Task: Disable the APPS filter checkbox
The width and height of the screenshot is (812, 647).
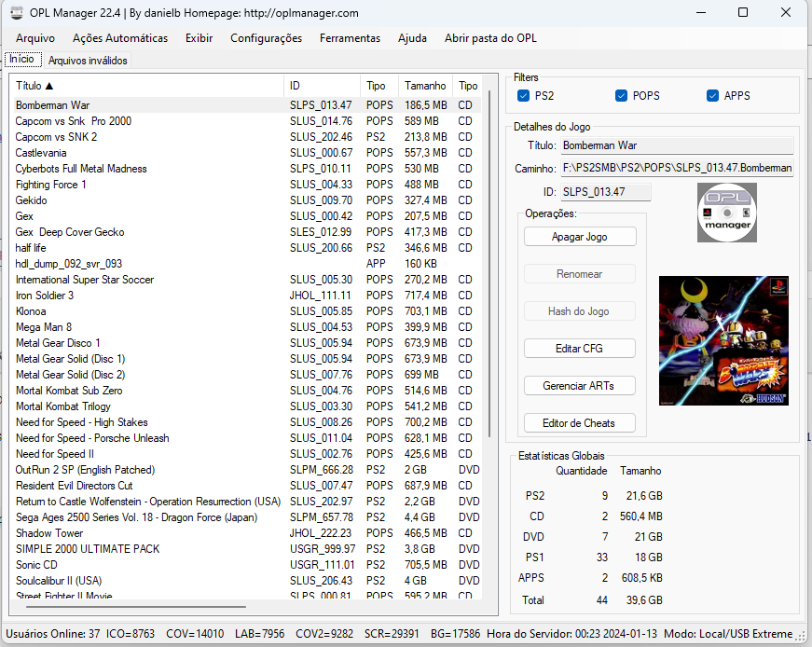Action: pos(713,95)
